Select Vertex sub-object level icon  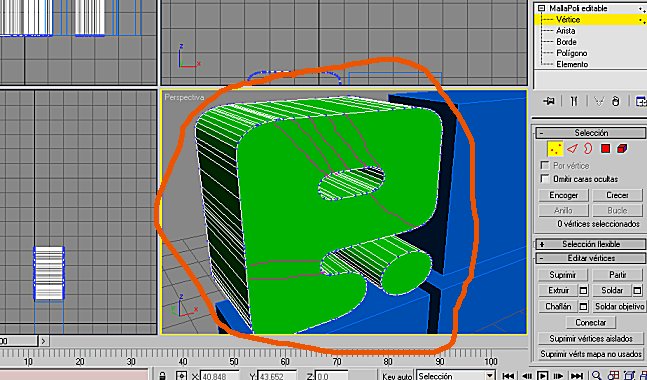[555, 149]
